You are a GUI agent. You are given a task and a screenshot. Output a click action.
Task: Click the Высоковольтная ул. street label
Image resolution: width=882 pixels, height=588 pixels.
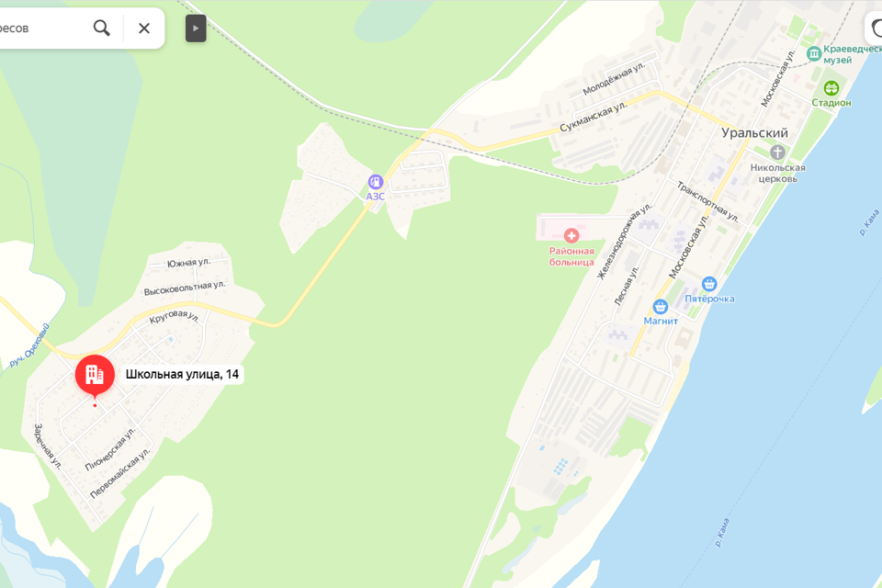pos(185,288)
